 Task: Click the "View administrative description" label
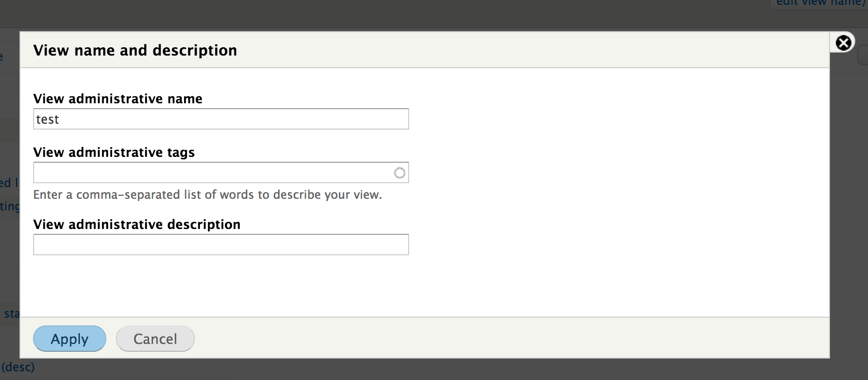point(136,224)
